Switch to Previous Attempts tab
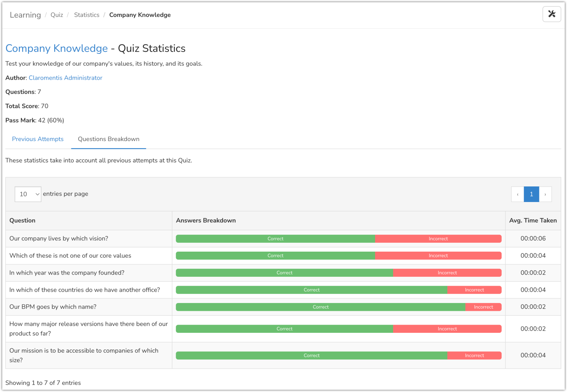The width and height of the screenshot is (567, 392). (x=38, y=139)
